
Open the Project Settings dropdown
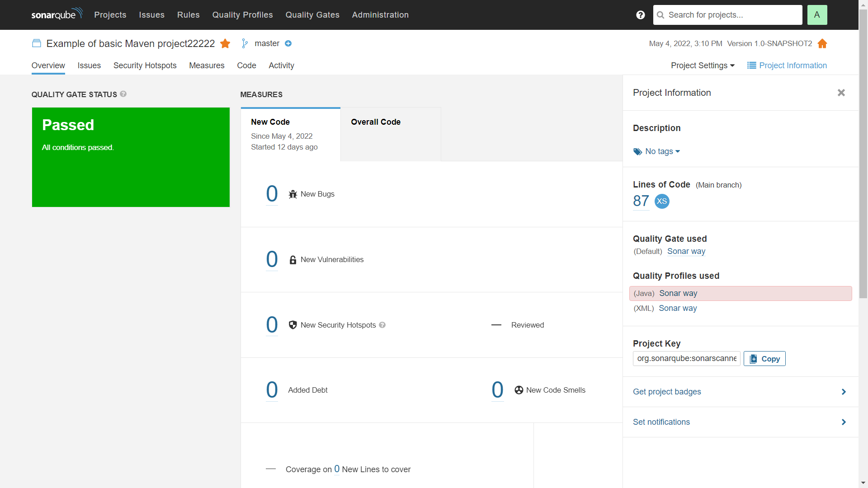point(703,66)
